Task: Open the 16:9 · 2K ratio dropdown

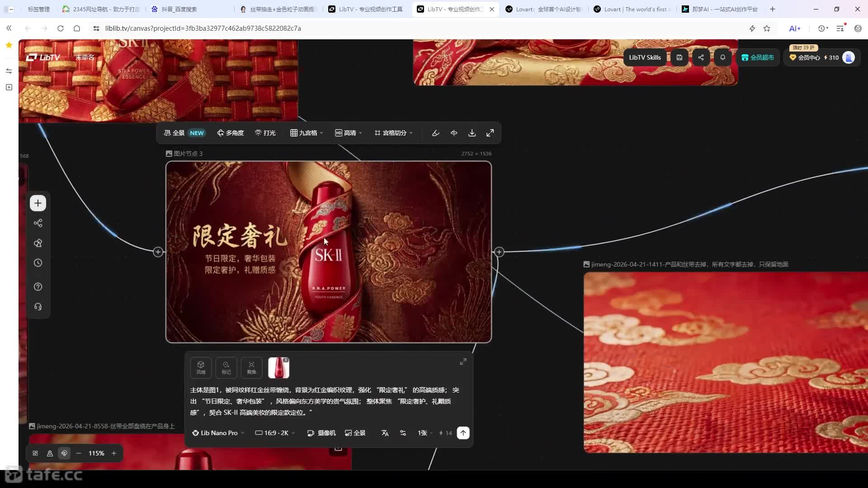Action: pyautogui.click(x=275, y=433)
